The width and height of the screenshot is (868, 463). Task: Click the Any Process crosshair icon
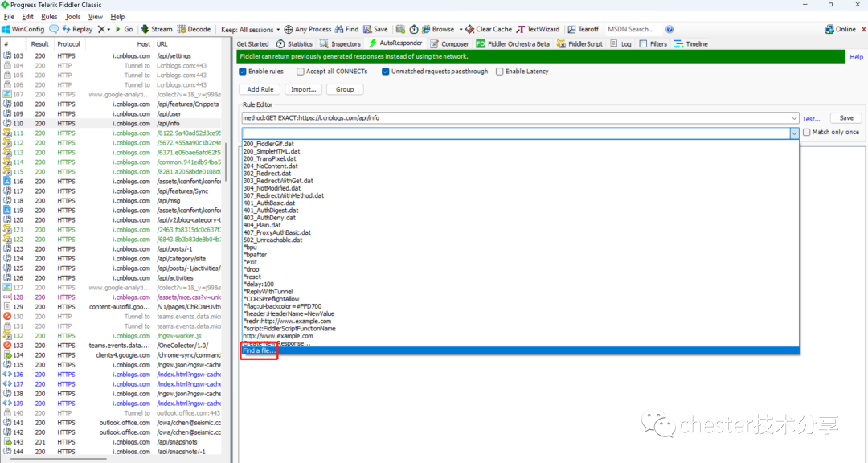tap(289, 30)
